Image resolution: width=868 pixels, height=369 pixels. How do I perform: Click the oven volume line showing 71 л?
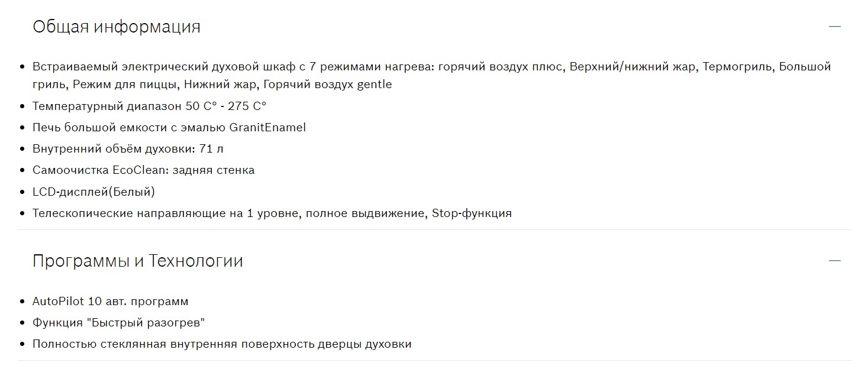128,149
